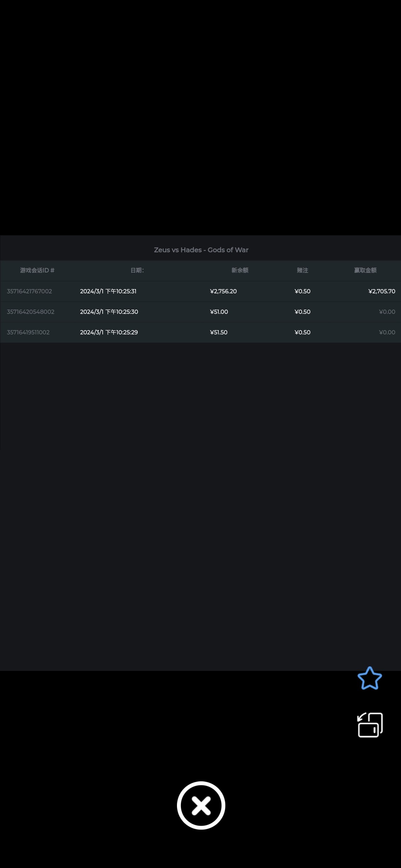Tap the blue star favorite icon
Screen dimensions: 401x868
(370, 678)
